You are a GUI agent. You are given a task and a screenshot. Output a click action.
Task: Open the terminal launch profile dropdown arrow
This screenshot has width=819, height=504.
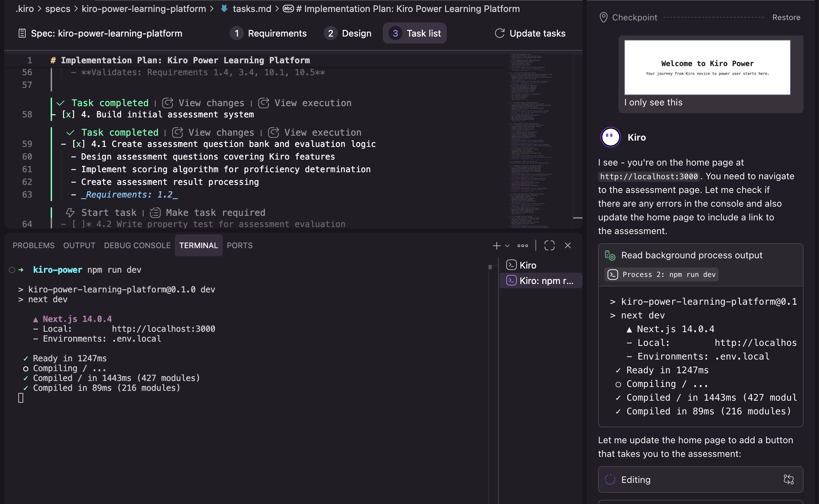(x=507, y=246)
